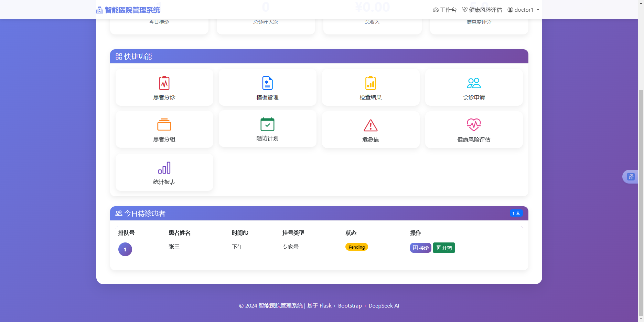
Task: Open the 统计报表 chart icon
Action: click(x=164, y=168)
